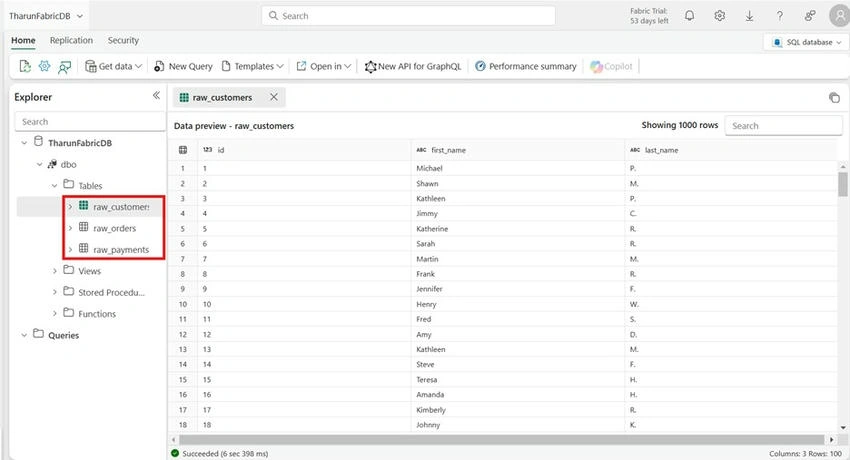Click the download icon in header
Image resolution: width=850 pixels, height=460 pixels.
click(x=749, y=16)
